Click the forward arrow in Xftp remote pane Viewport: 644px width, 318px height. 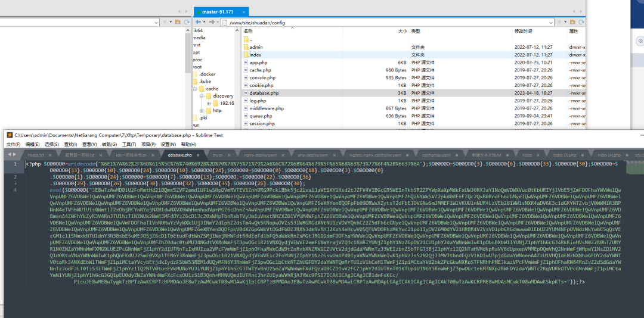point(211,22)
